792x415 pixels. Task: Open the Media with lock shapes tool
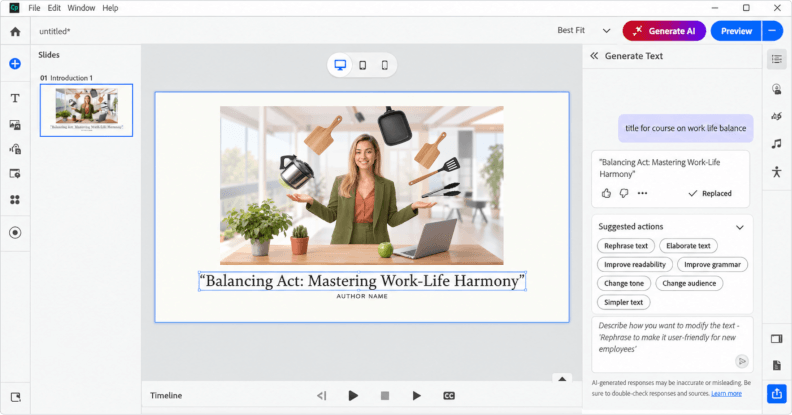tap(15, 149)
